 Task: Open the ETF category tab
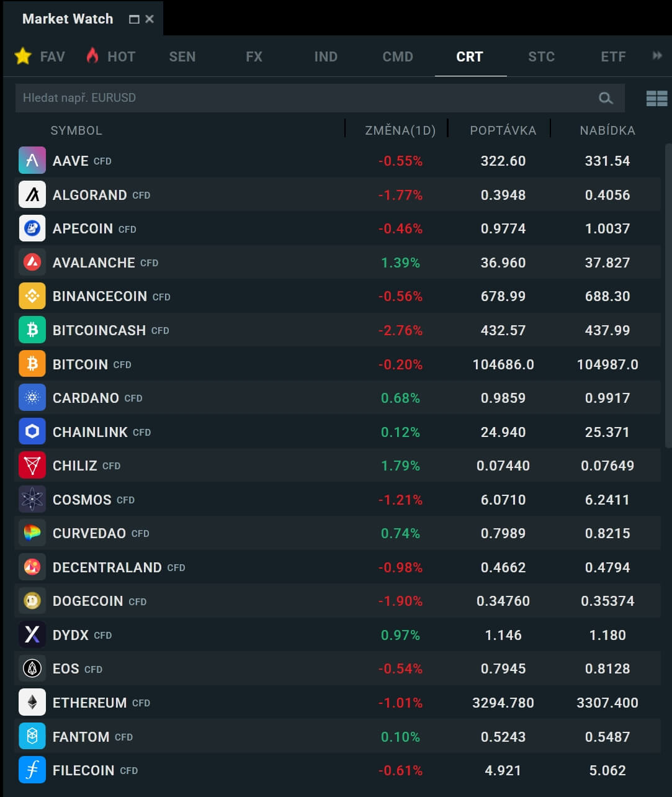tap(613, 56)
